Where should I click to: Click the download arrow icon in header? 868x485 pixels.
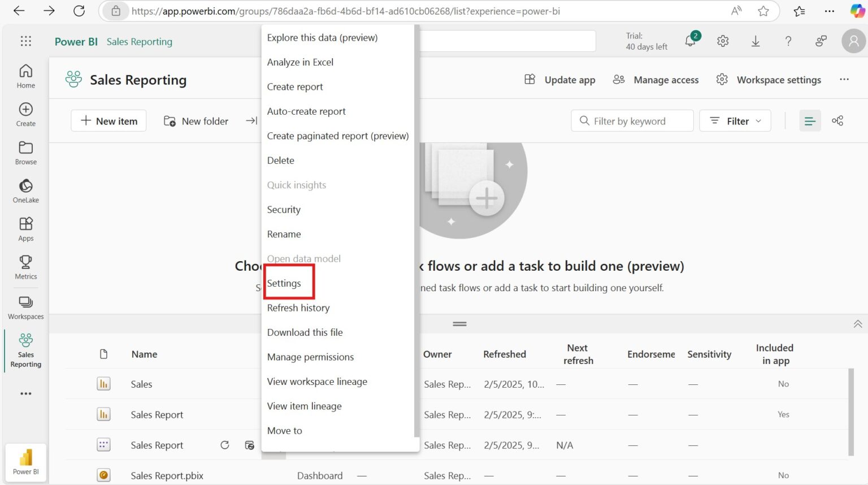point(756,41)
